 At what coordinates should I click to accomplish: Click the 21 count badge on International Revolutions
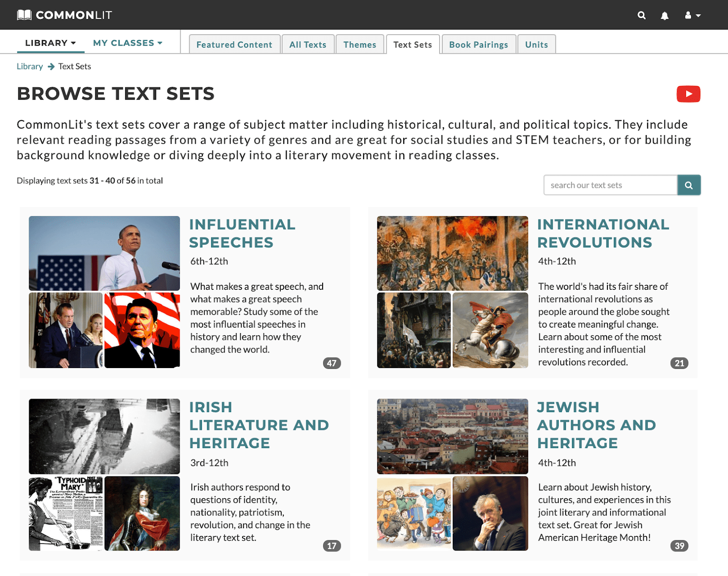(679, 363)
